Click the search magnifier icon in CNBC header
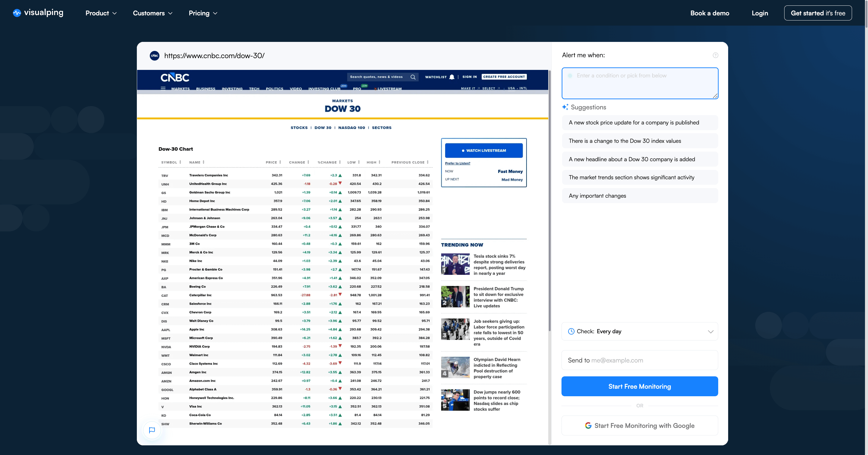The image size is (868, 455). pyautogui.click(x=413, y=77)
